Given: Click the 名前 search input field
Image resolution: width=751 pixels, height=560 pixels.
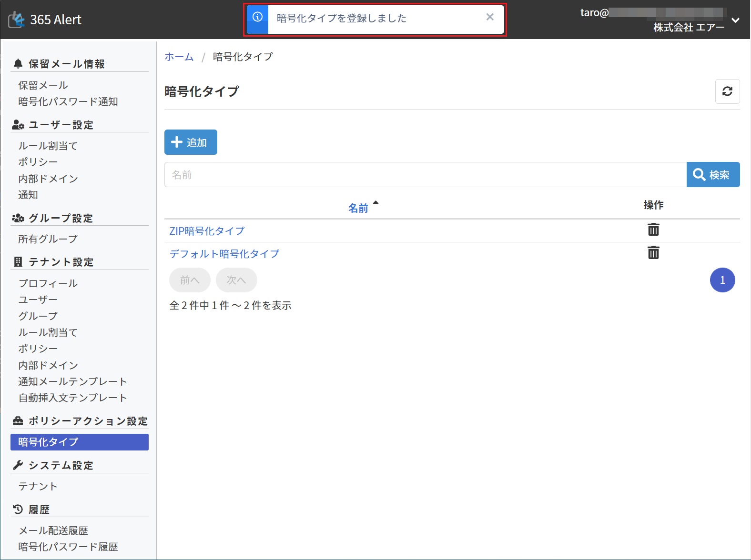Looking at the screenshot, I should (425, 175).
